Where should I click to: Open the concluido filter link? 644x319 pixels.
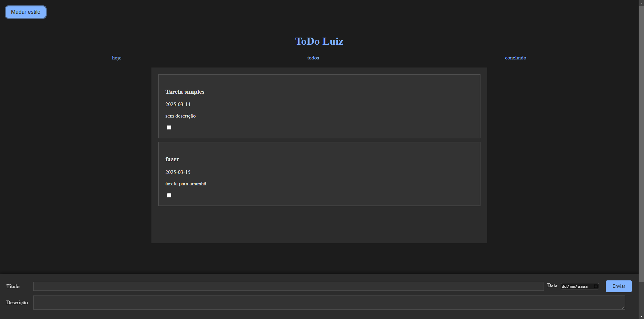point(515,58)
